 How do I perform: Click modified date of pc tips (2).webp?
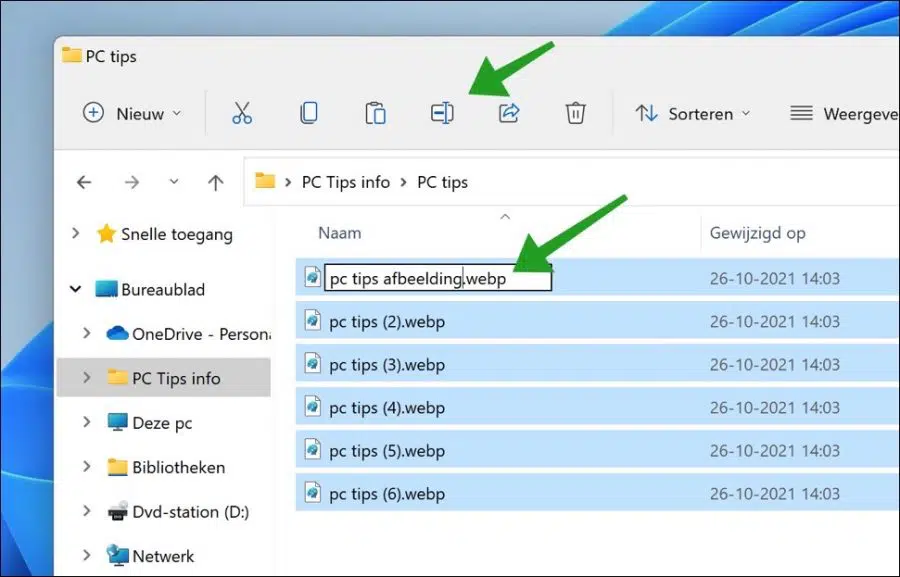point(774,322)
